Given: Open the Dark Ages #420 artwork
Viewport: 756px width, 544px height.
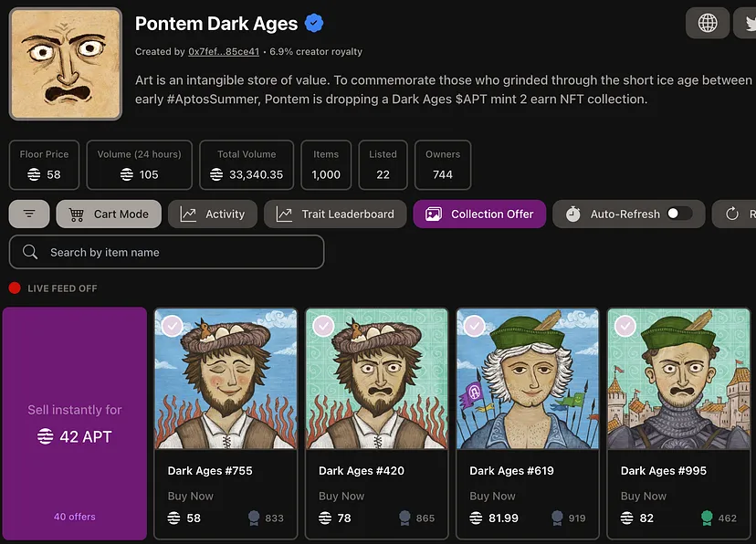Looking at the screenshot, I should tap(376, 379).
